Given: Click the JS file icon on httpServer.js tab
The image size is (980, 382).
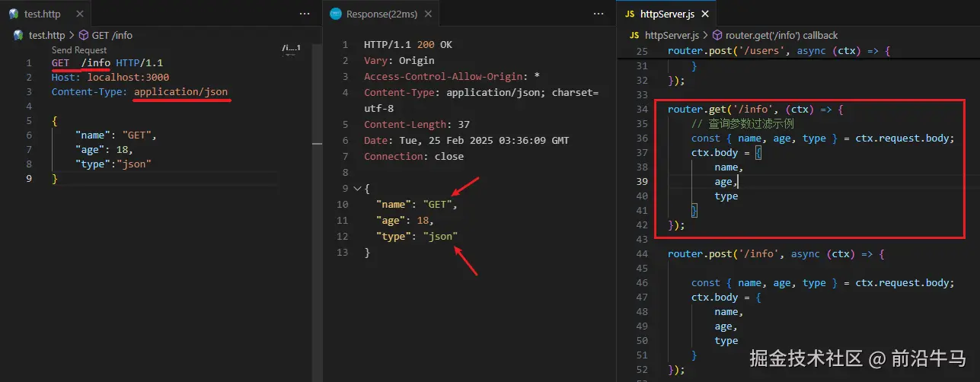Looking at the screenshot, I should tap(630, 14).
